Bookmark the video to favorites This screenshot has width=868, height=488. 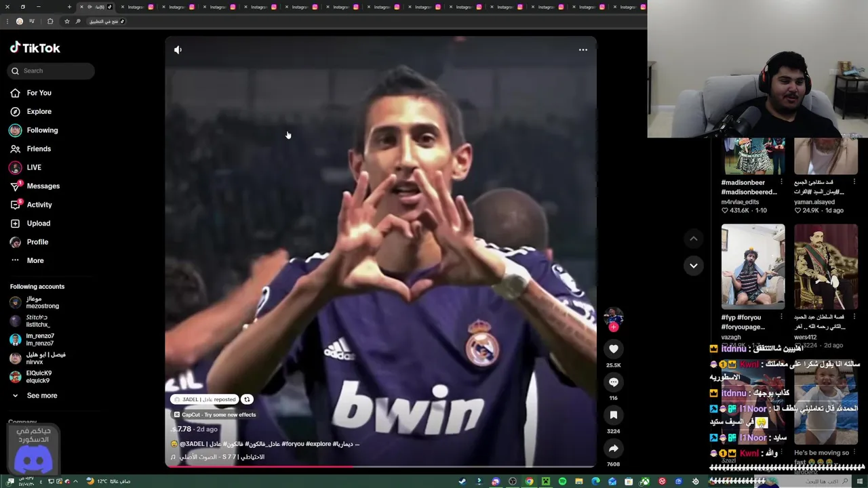coord(613,415)
